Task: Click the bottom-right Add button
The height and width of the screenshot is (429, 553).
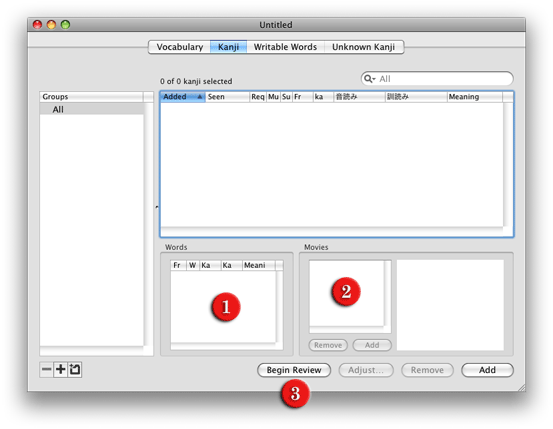Action: coord(487,370)
